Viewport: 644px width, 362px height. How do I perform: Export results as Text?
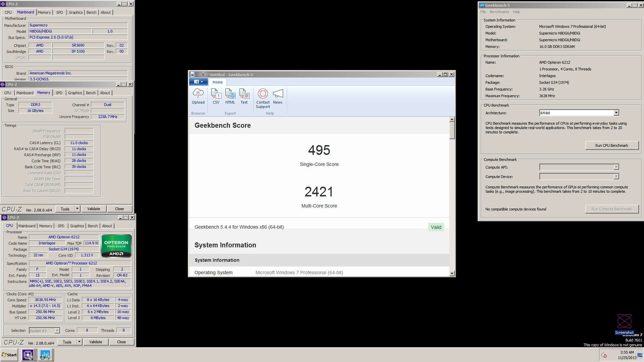[244, 94]
